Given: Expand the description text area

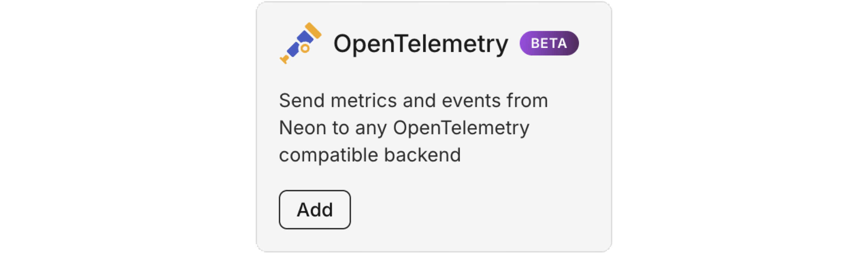Looking at the screenshot, I should click(404, 128).
